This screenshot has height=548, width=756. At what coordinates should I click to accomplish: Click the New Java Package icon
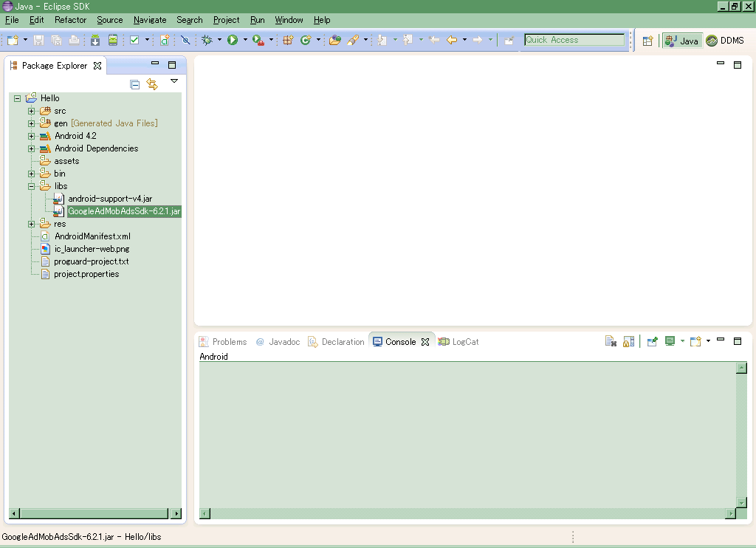(288, 40)
